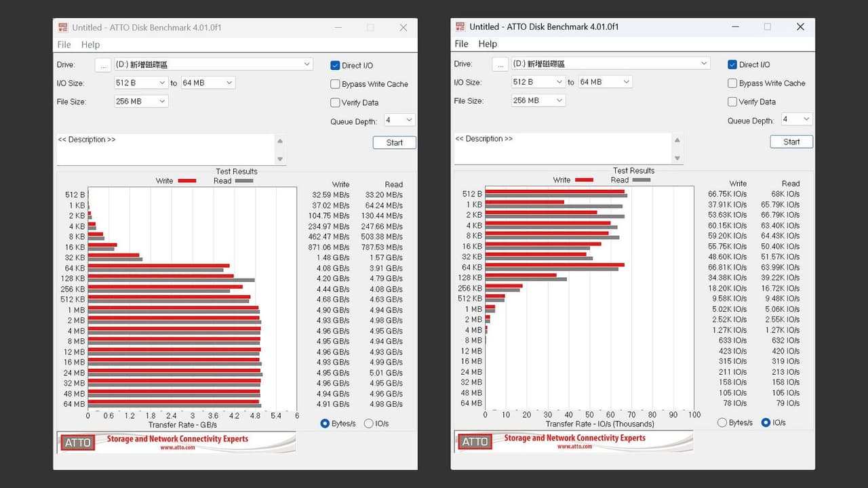Click the red Write legend swatch, left window

[187, 181]
